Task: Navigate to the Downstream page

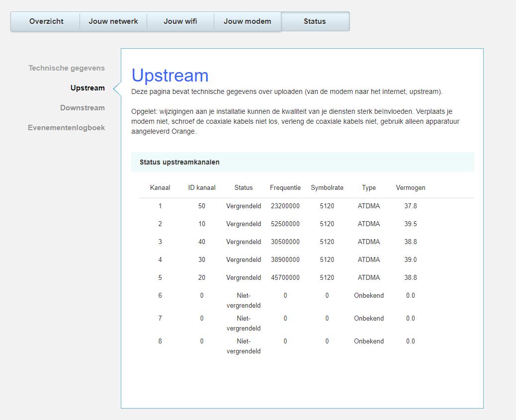Action: (83, 108)
